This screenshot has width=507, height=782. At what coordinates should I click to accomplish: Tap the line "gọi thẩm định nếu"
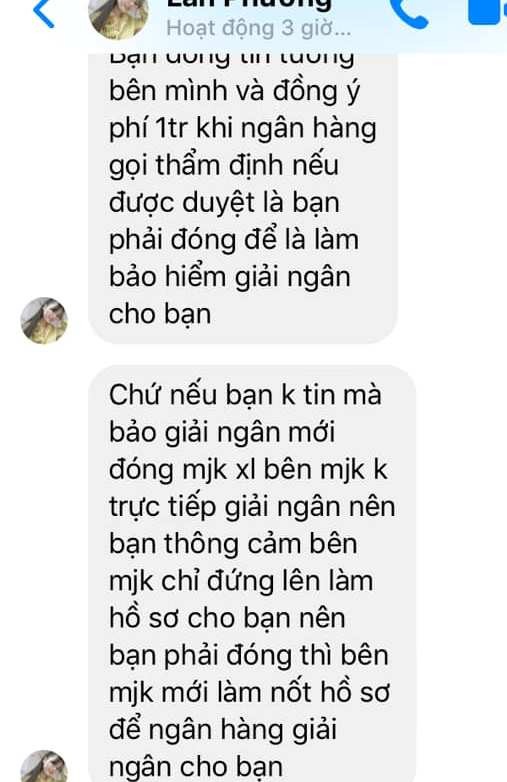click(x=224, y=166)
